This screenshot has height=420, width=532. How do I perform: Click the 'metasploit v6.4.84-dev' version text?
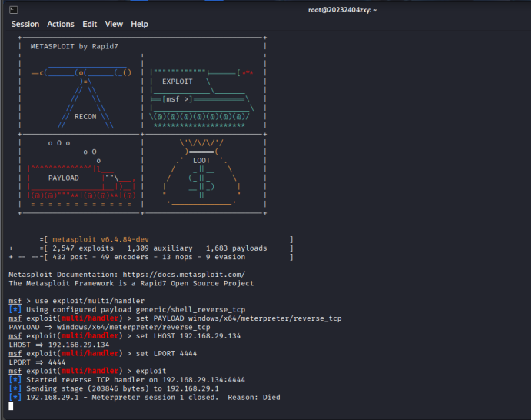point(101,239)
